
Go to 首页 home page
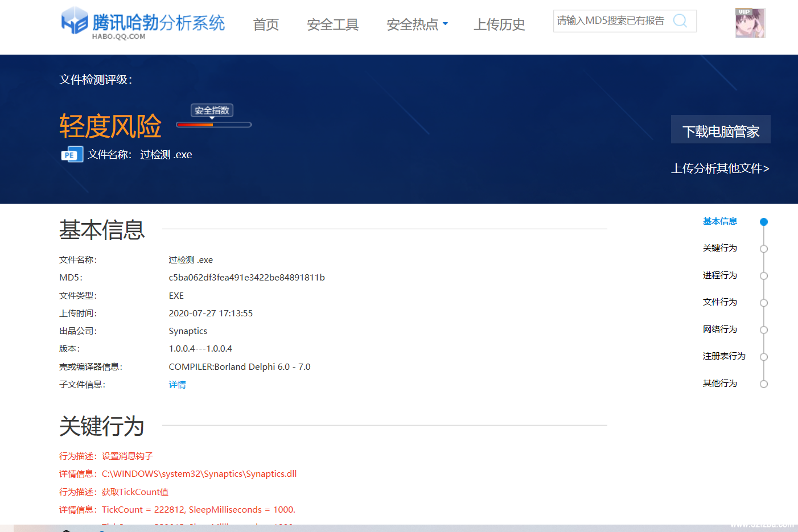pyautogui.click(x=266, y=24)
